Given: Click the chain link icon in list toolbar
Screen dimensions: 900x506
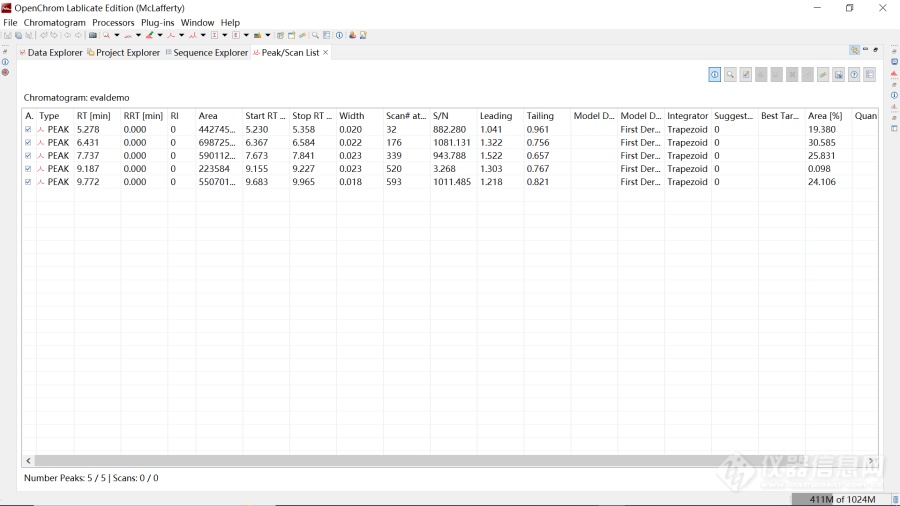Looking at the screenshot, I should [823, 75].
